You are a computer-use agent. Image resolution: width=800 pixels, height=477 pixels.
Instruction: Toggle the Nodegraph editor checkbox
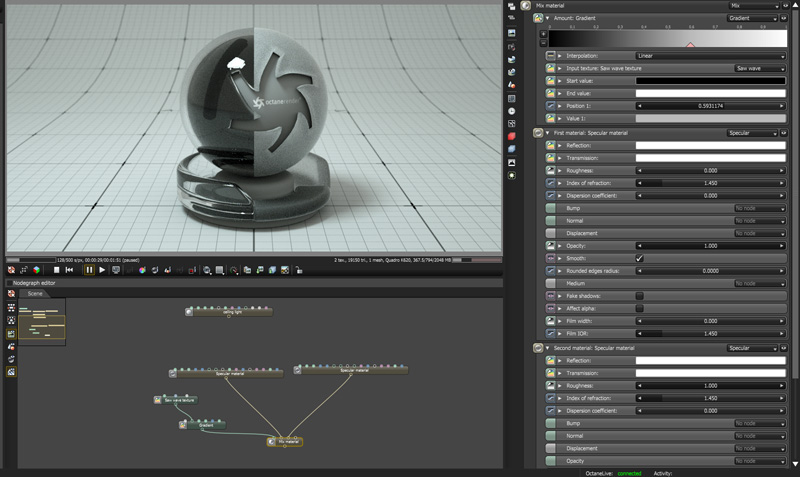pos(9,283)
